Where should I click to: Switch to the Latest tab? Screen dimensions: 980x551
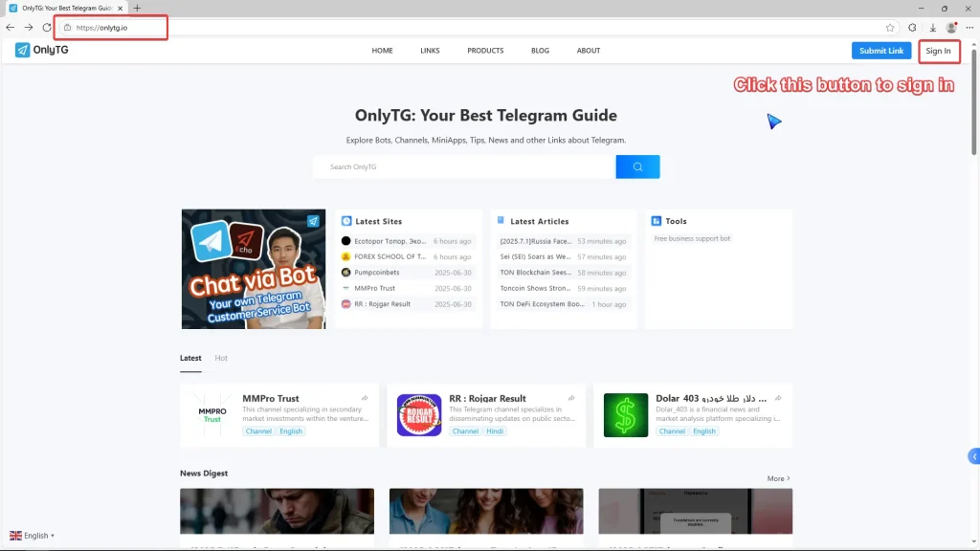click(190, 358)
